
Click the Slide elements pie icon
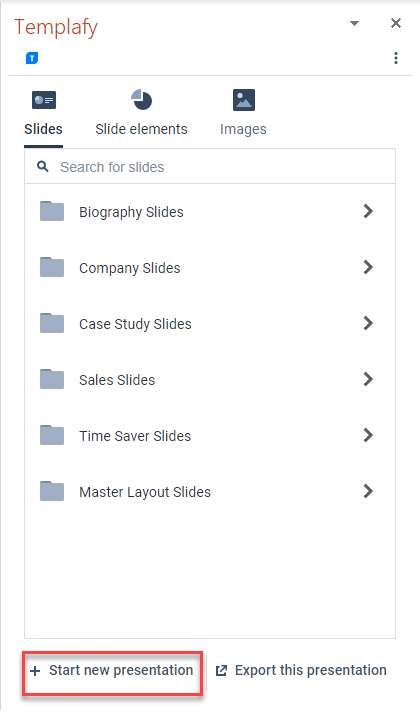[x=142, y=99]
